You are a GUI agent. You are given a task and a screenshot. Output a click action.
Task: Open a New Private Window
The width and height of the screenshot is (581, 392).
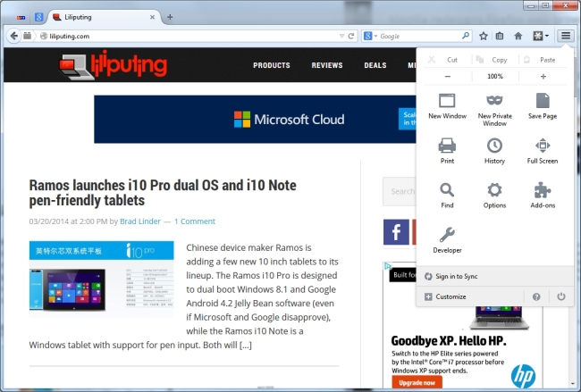(494, 110)
